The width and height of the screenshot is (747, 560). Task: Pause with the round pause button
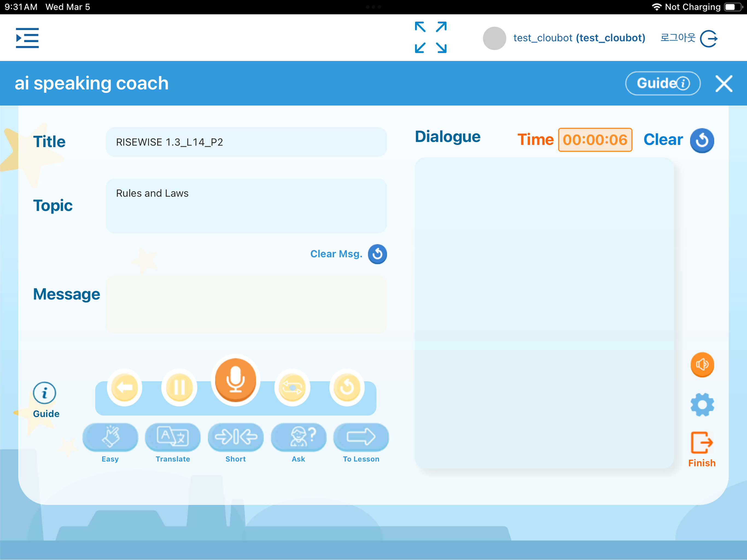click(179, 387)
